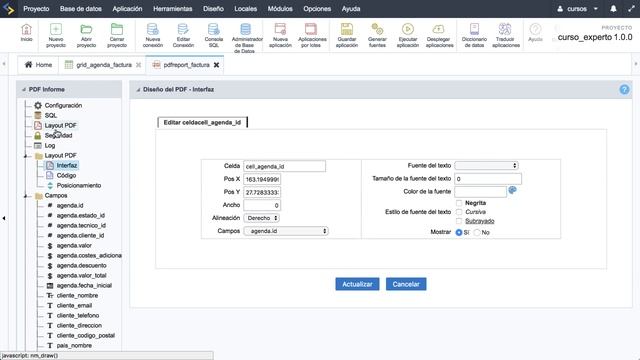The width and height of the screenshot is (640, 360).
Task: Open Código under Layout PDF
Action: (66, 176)
